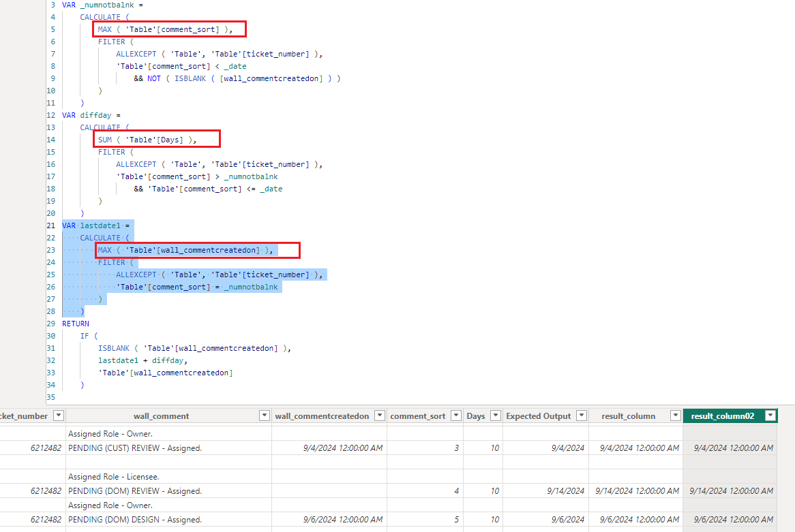Click on 'MAX ( 'Table'[comment_sort] ),' code
The image size is (795, 532).
tap(165, 29)
